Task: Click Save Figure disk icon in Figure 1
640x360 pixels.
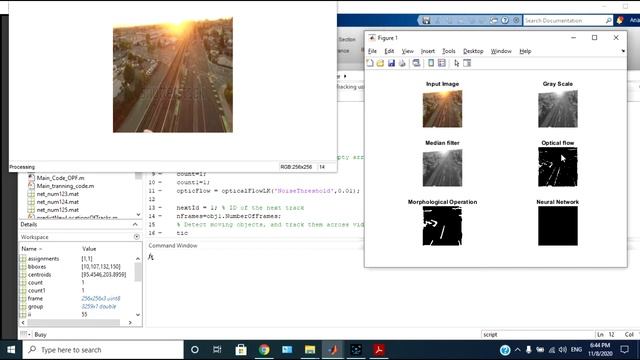Action: (x=391, y=63)
